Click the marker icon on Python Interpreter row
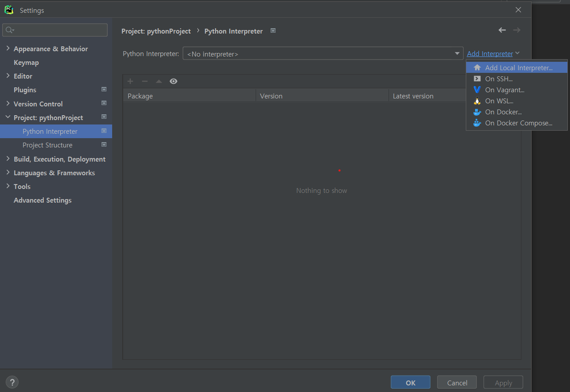This screenshot has width=570, height=392. click(104, 131)
